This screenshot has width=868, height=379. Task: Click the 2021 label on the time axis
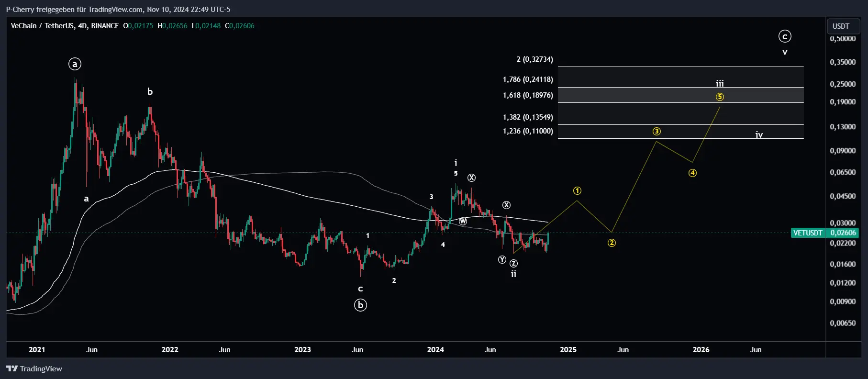(x=37, y=350)
